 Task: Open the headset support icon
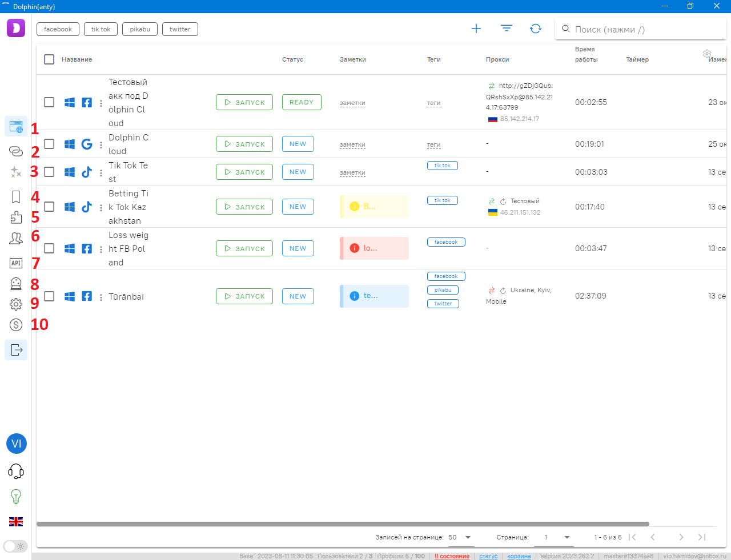(16, 471)
